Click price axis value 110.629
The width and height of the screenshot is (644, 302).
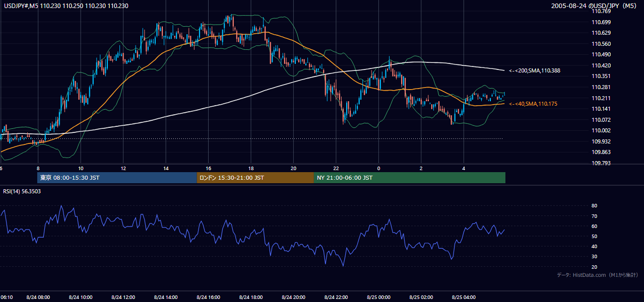click(x=601, y=33)
